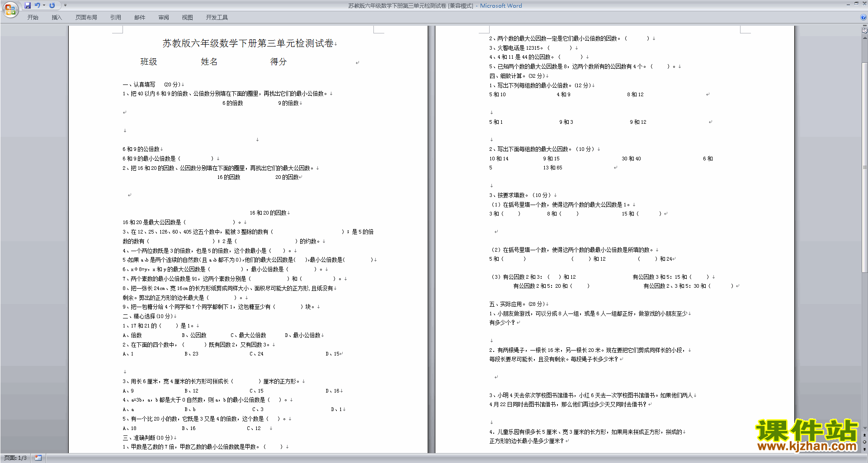The image size is (868, 463).
Task: Click the vertical split box above the scrollbar
Action: [865, 26]
